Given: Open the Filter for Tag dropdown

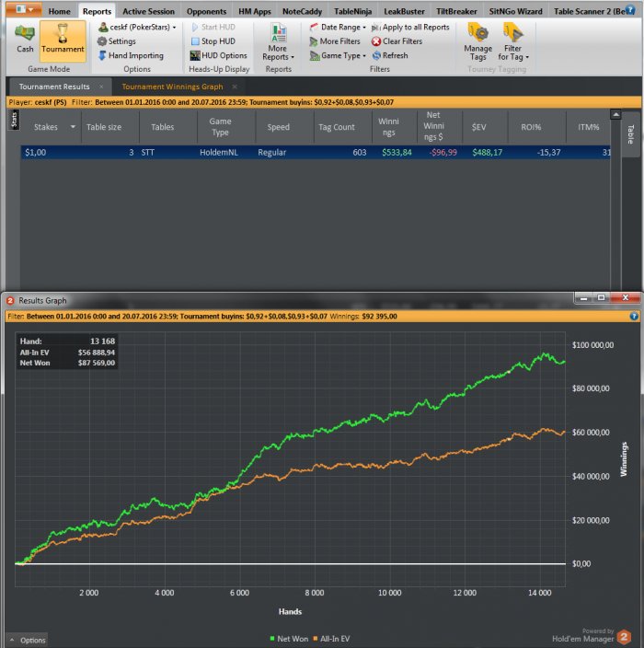Looking at the screenshot, I should pos(513,40).
